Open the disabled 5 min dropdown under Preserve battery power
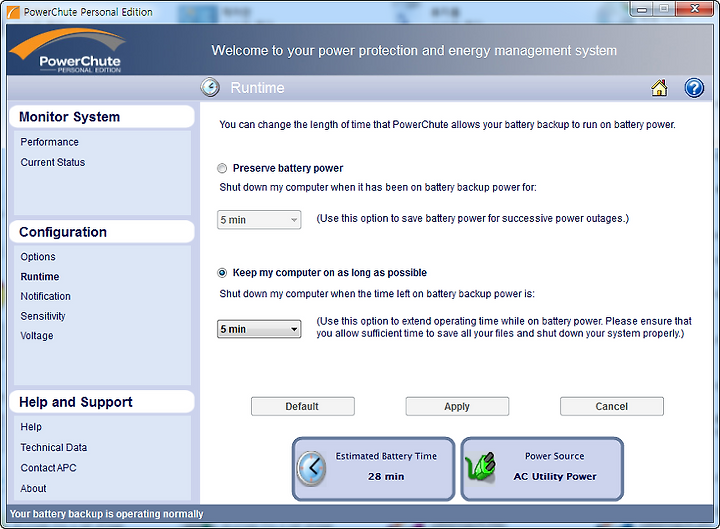This screenshot has width=720, height=529. (259, 220)
